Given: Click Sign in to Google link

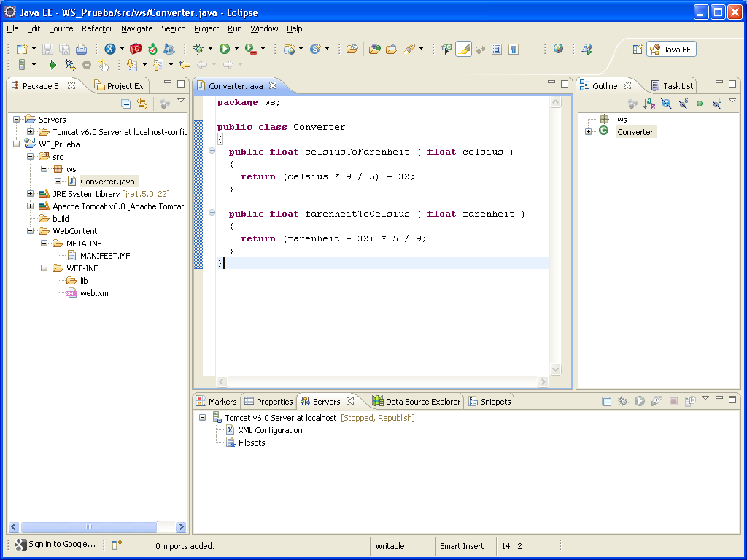Looking at the screenshot, I should click(x=62, y=544).
